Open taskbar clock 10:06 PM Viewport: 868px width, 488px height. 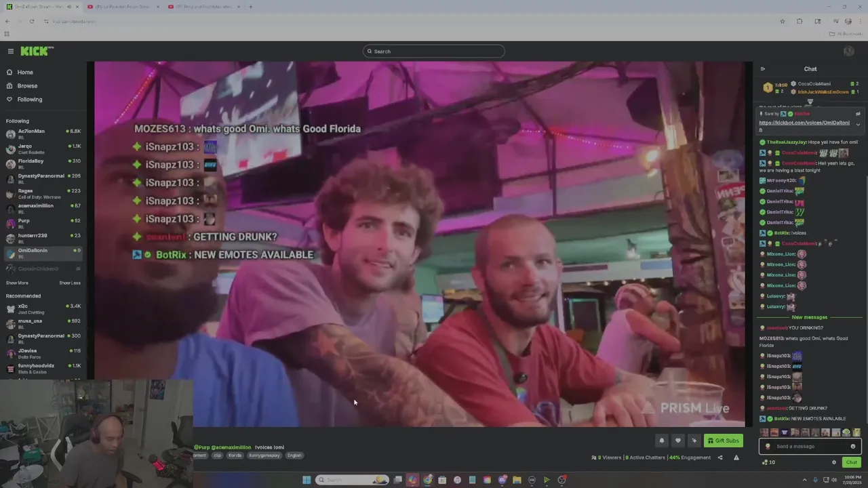852,480
